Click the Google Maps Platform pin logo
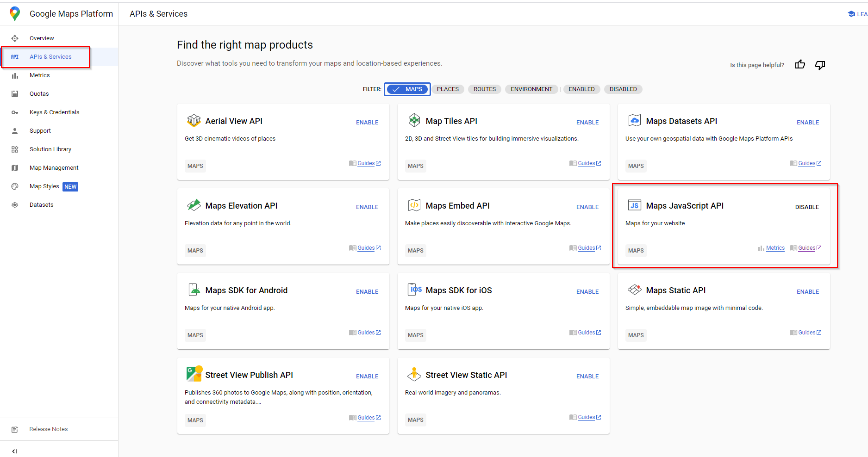 point(15,14)
